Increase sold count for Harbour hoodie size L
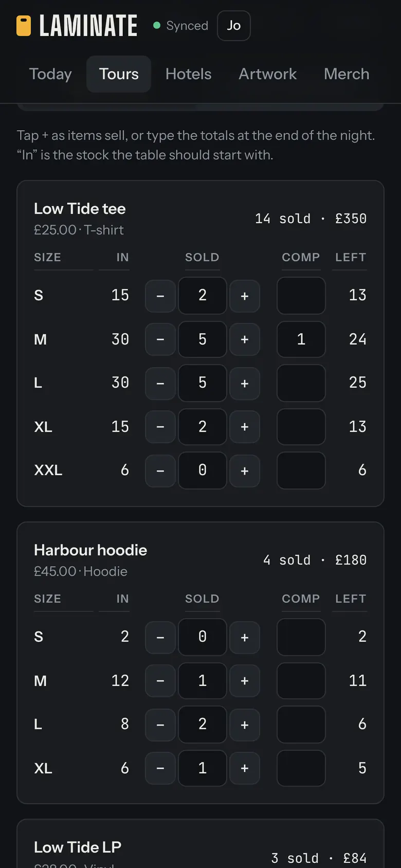Screen dimensions: 401x868 (x=245, y=725)
